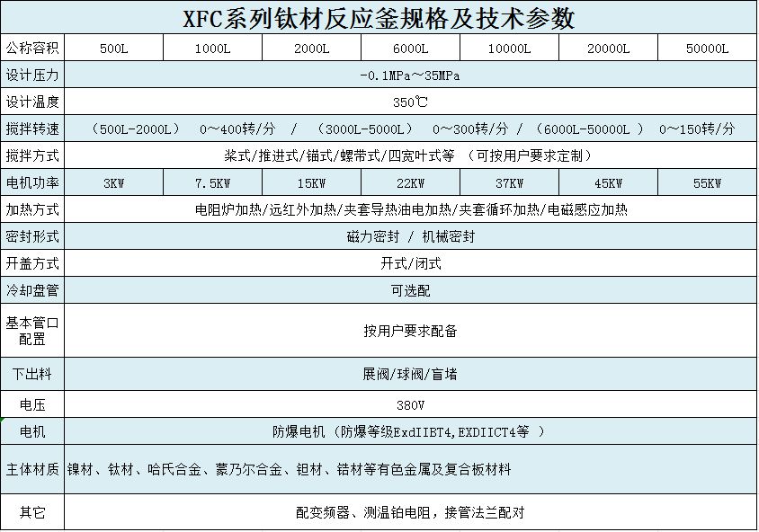Select the 55KW motor power cell
This screenshot has width=759, height=532.
(707, 184)
